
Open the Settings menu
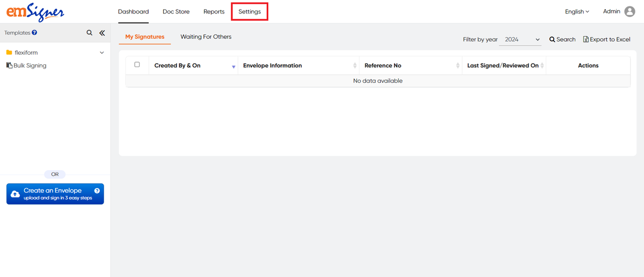(250, 12)
